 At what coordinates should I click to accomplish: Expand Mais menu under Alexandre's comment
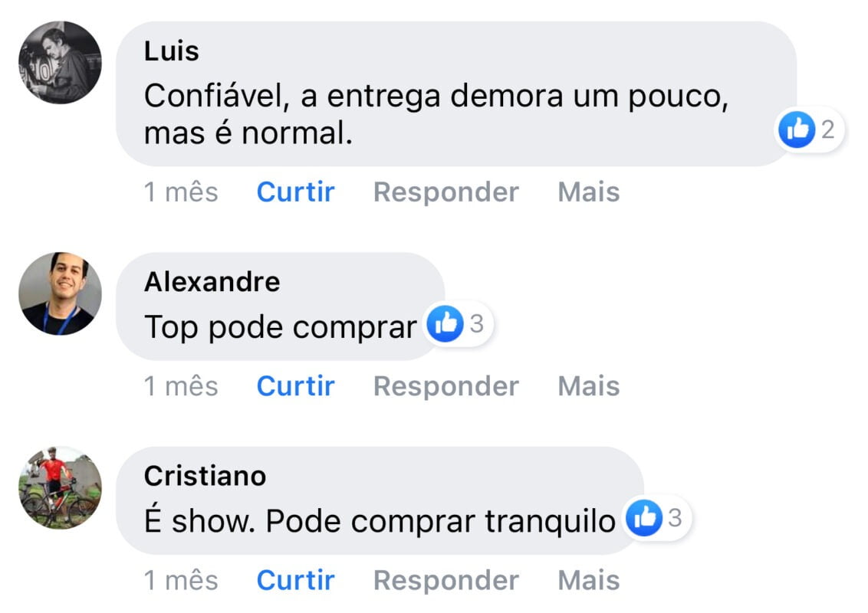tap(588, 385)
